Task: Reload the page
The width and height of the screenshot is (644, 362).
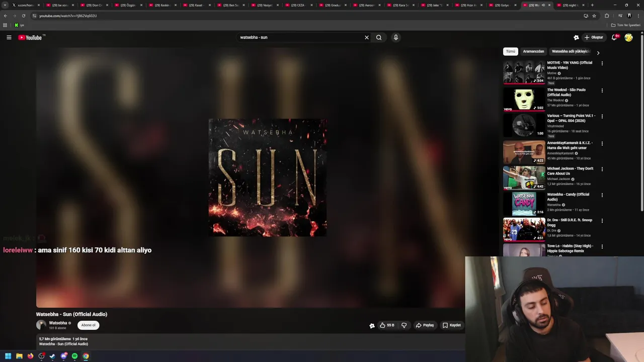Action: tap(23, 16)
